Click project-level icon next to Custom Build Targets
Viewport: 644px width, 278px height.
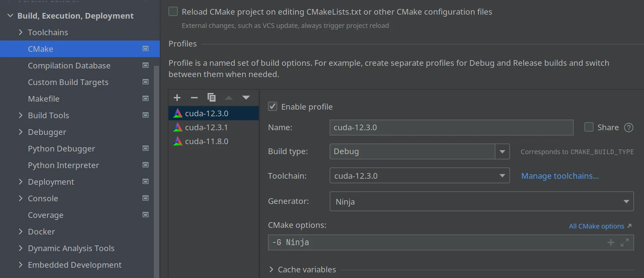[146, 82]
